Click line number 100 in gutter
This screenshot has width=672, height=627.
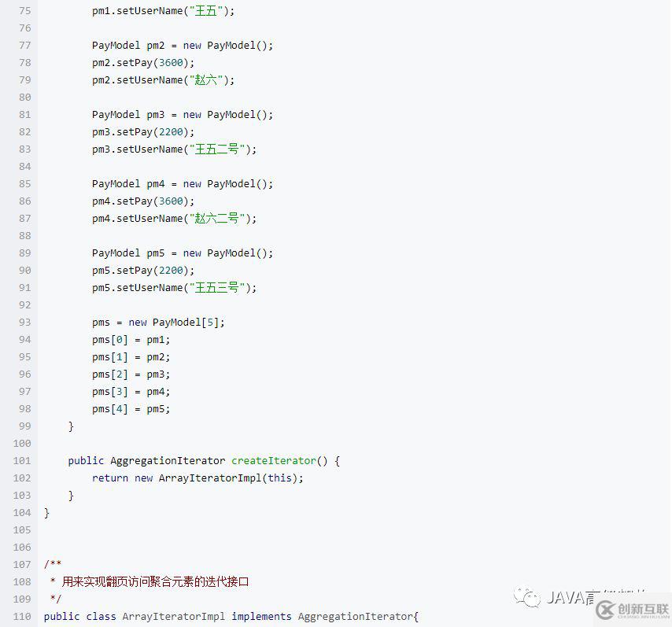pyautogui.click(x=22, y=444)
